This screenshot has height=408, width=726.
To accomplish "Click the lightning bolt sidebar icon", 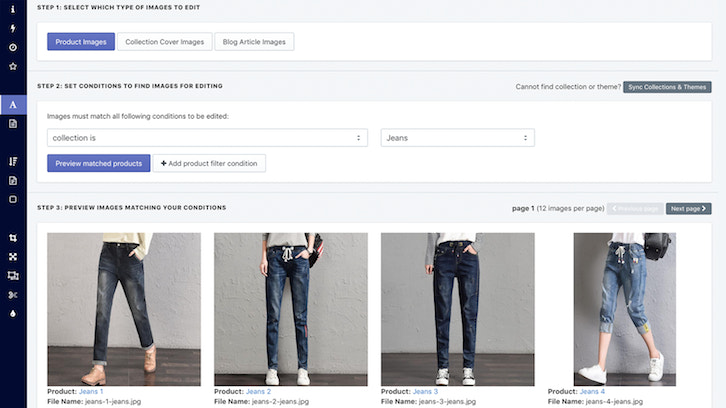I will [13, 28].
